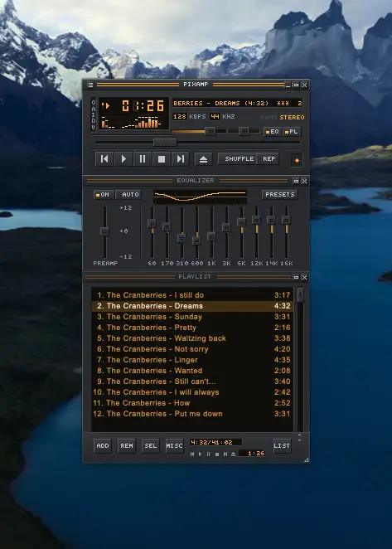Click the Equalizer window shade button

click(296, 181)
